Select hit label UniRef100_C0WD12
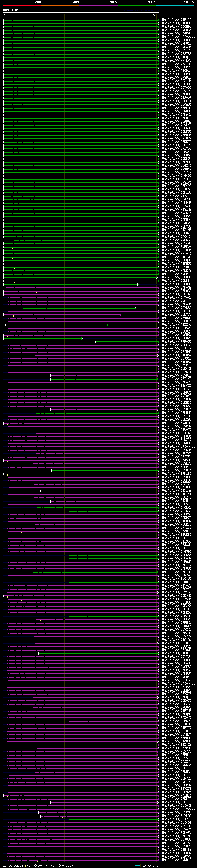 coord(177,860)
